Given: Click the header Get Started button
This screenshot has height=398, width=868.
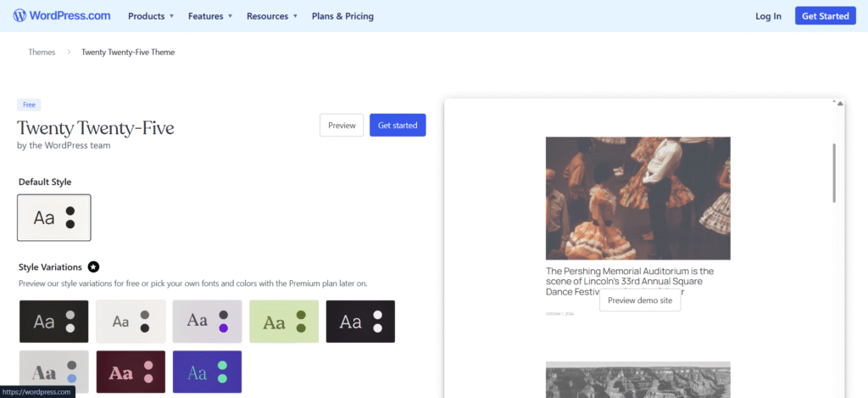Looking at the screenshot, I should pyautogui.click(x=826, y=16).
